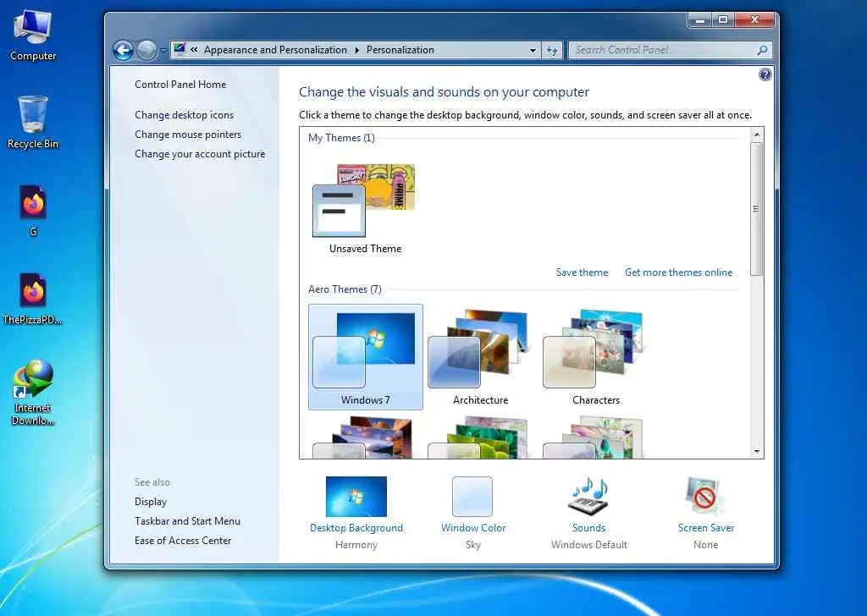This screenshot has width=867, height=616.
Task: Click the Screen Saver text link
Action: point(706,528)
